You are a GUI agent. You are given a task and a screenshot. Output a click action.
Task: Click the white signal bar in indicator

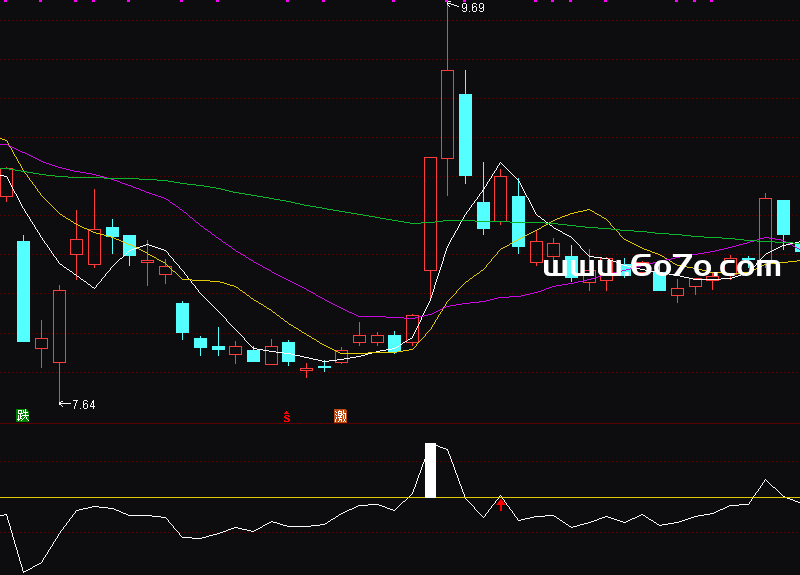[x=431, y=470]
